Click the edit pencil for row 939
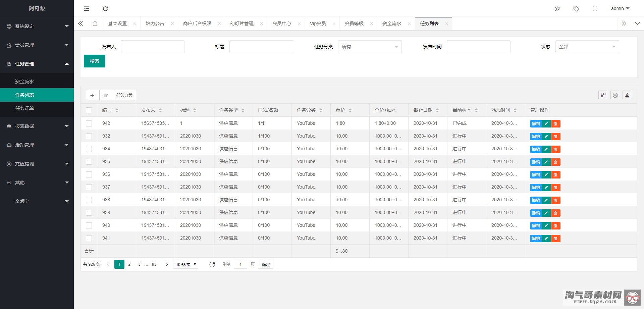This screenshot has width=644, height=309. point(546,213)
